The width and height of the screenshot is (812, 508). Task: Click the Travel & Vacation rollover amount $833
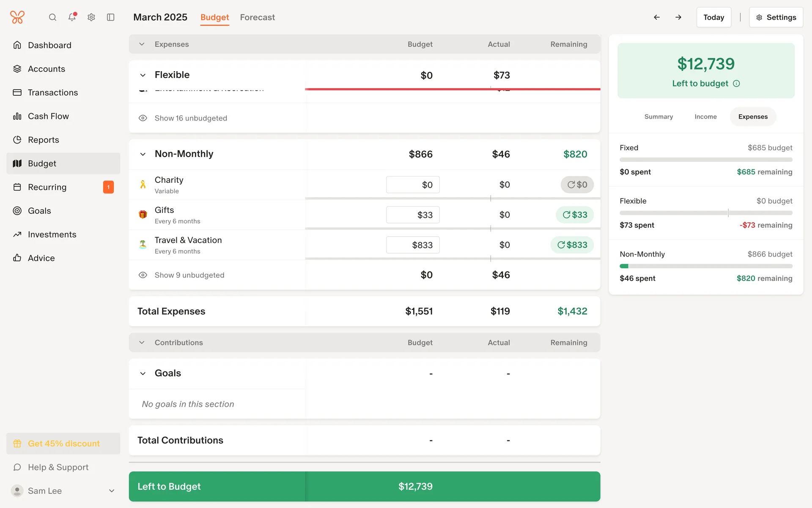pos(572,245)
